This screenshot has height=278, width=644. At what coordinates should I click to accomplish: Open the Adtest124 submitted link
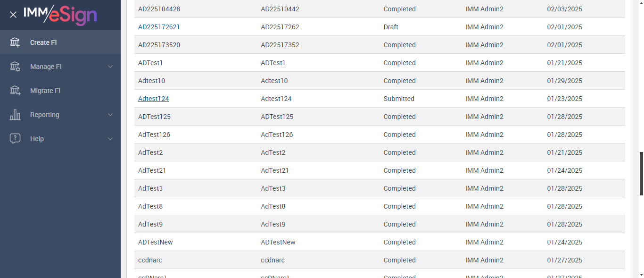153,99
